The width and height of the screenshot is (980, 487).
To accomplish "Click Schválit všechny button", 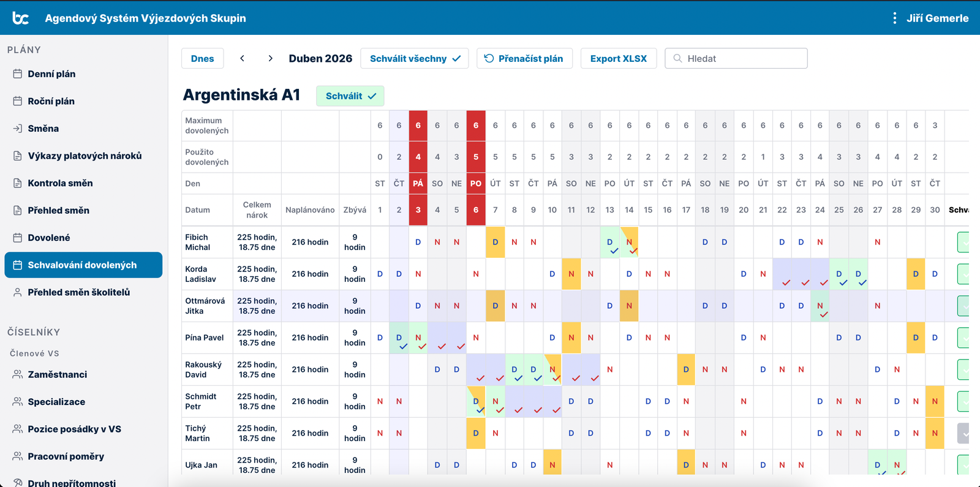I will (x=415, y=59).
